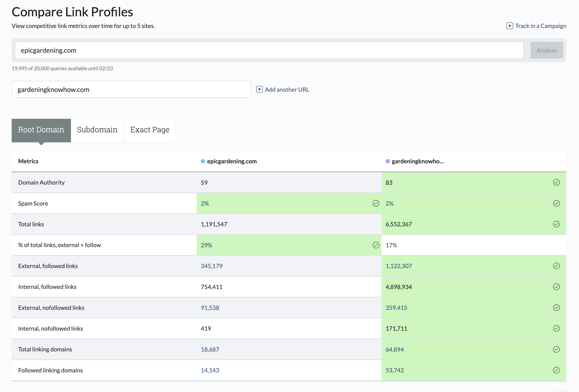Focus the epicgardening.com search field
This screenshot has height=392, width=579.
coord(269,50)
